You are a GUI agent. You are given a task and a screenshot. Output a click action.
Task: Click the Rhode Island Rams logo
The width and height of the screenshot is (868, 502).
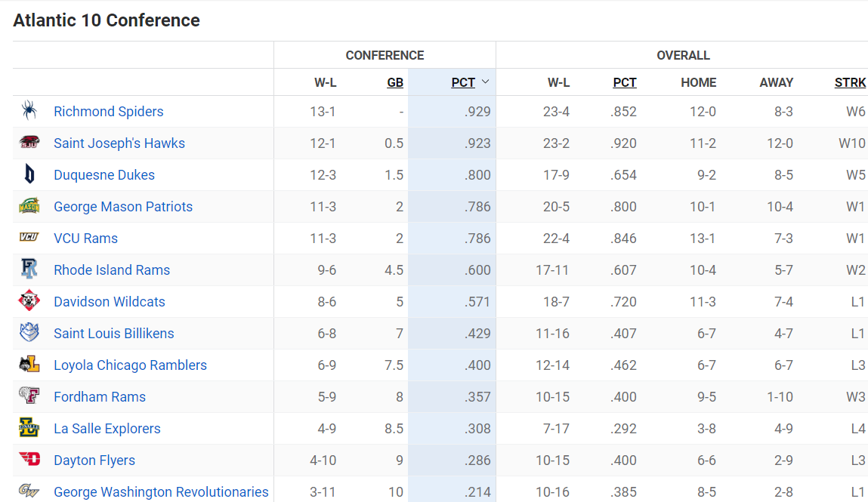[29, 269]
